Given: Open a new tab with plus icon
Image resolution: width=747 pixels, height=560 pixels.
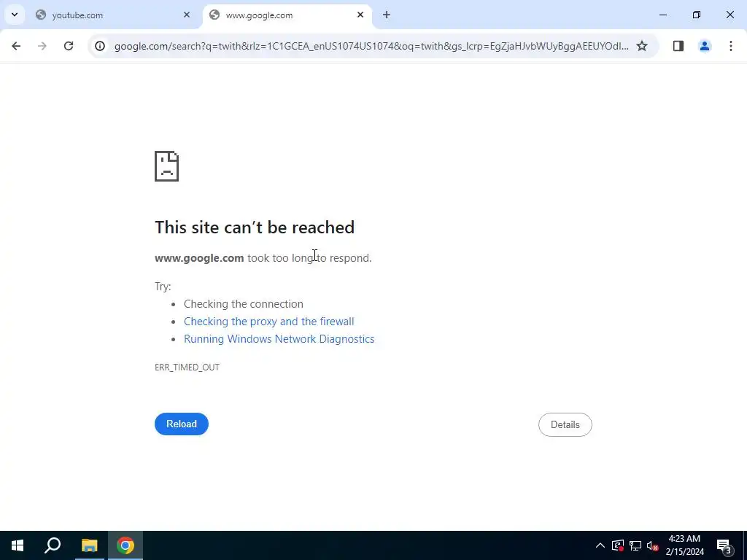Looking at the screenshot, I should click(387, 15).
